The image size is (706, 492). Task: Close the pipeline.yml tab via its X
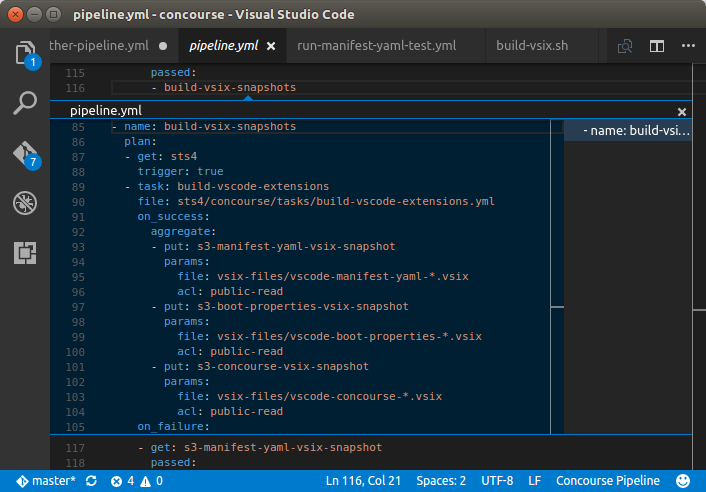271,46
